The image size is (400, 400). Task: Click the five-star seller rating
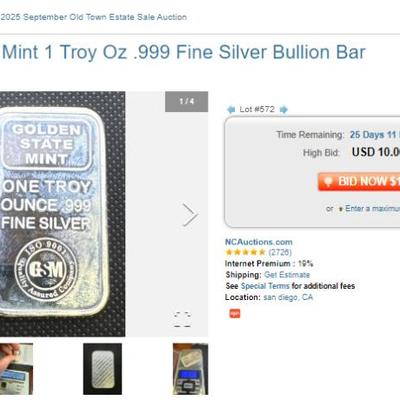[245, 252]
